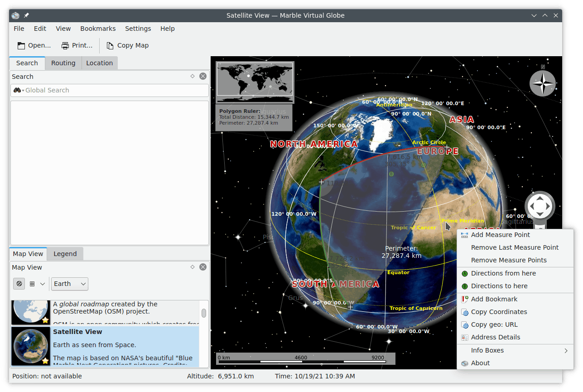Click the 'ASIA' label on the globe
The image size is (583, 392).
(462, 120)
